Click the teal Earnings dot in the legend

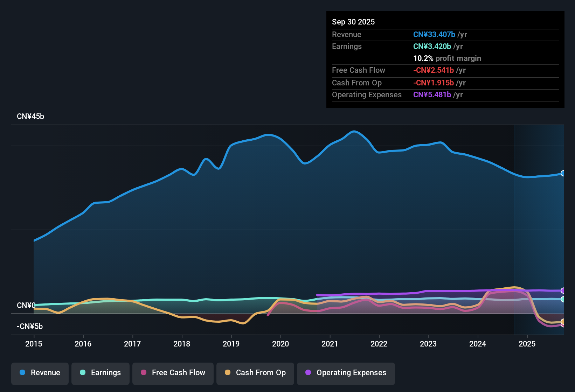pyautogui.click(x=83, y=373)
